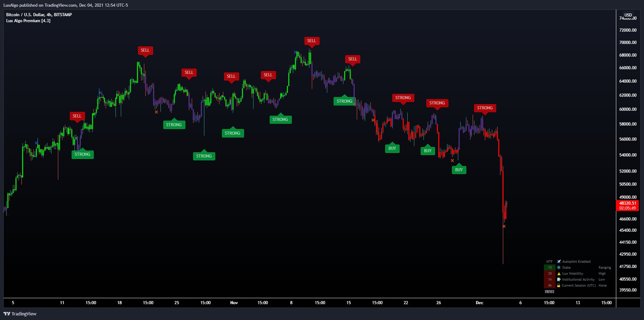The image size is (644, 320).
Task: Toggle the red 4h timeframe state cell
Action: pyautogui.click(x=550, y=285)
